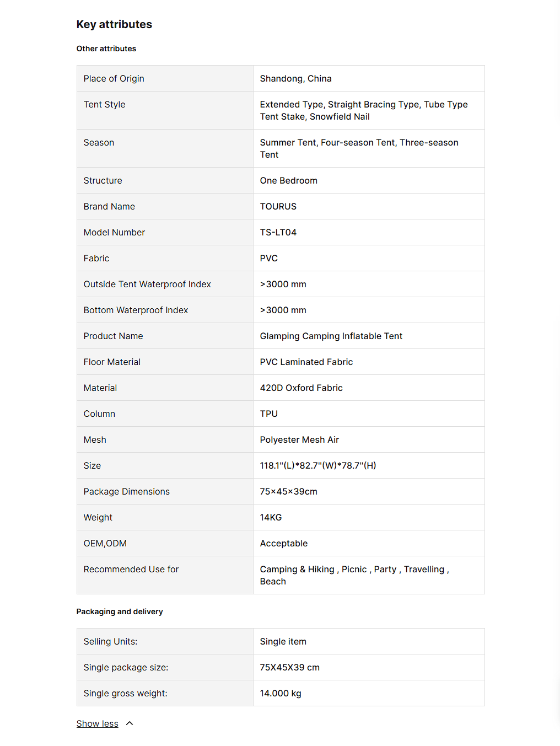Click the "Polyester Mesh Air" value

(299, 439)
